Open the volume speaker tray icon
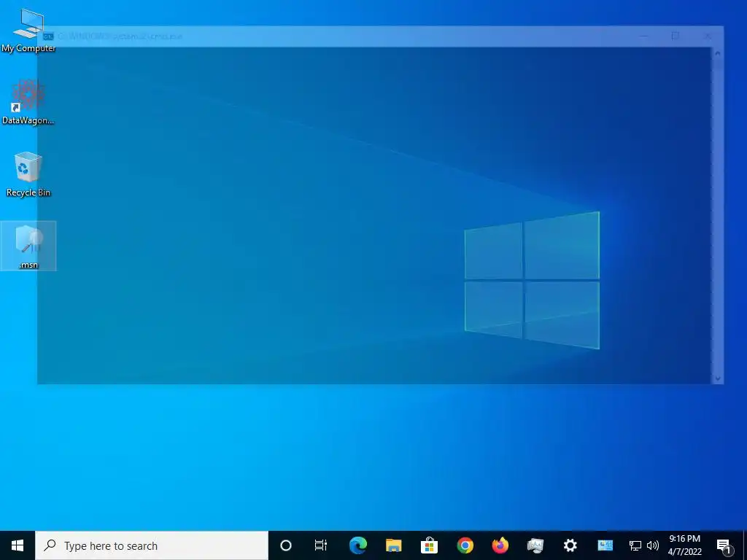The image size is (747, 560). point(653,545)
